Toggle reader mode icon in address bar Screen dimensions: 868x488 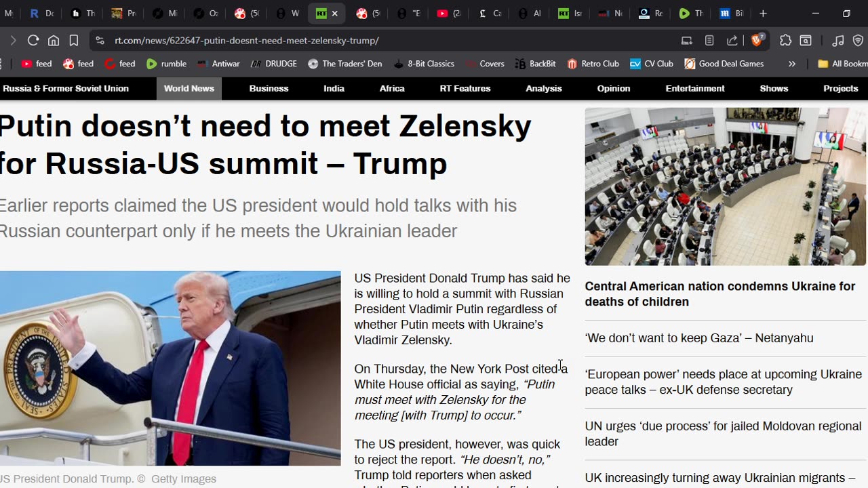coord(709,41)
